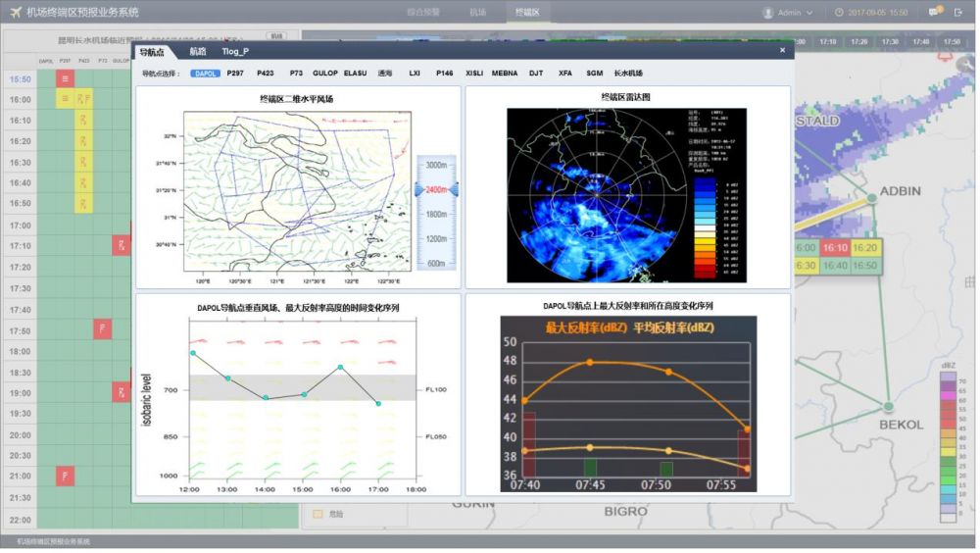Expand the Admin user dropdown
Screen dimensions: 980x553
coord(809,13)
